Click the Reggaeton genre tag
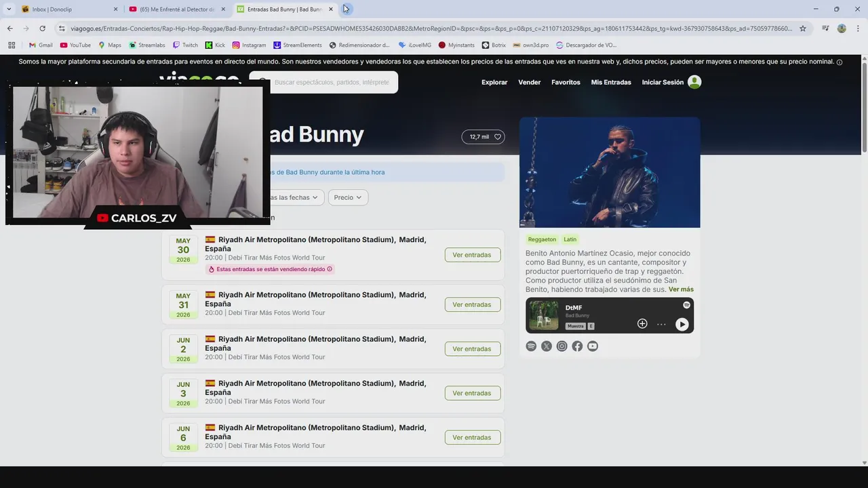The image size is (868, 488). coord(542,239)
